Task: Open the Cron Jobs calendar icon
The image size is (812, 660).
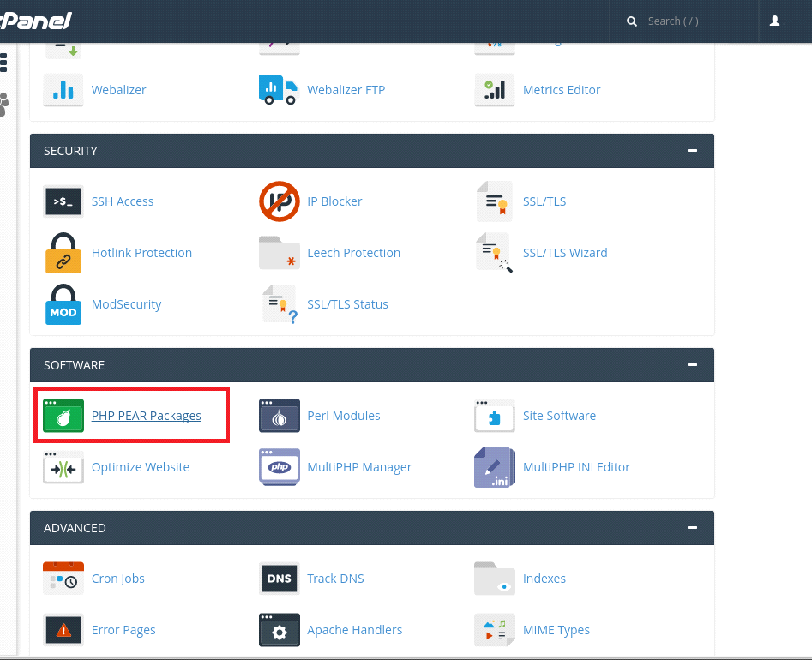Action: point(63,579)
